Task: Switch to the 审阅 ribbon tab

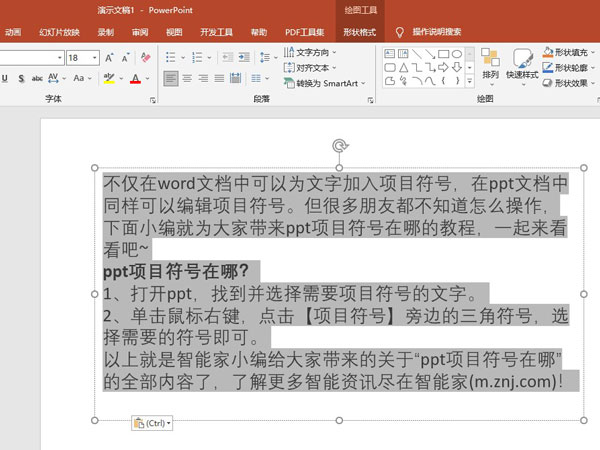Action: 140,32
